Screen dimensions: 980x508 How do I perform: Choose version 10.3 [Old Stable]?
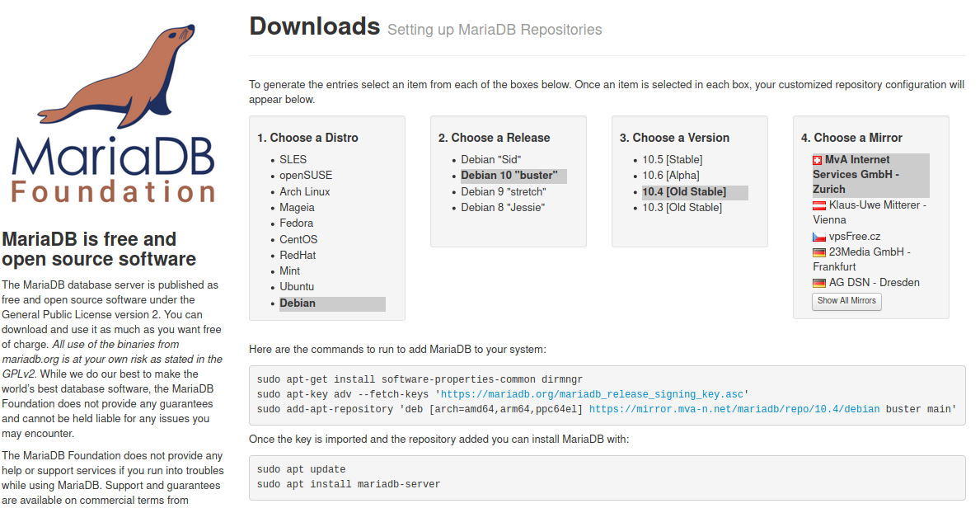(x=682, y=207)
